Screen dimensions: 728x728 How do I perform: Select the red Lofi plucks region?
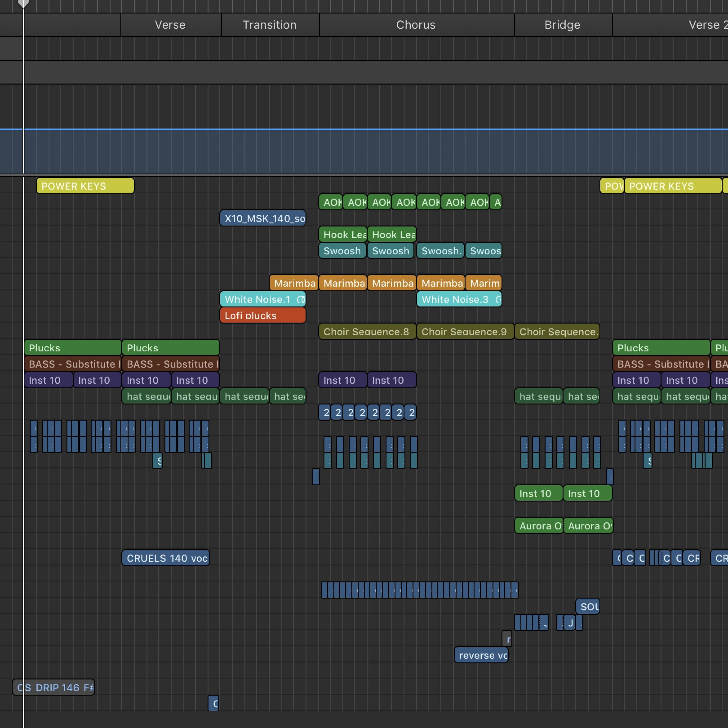click(x=263, y=315)
